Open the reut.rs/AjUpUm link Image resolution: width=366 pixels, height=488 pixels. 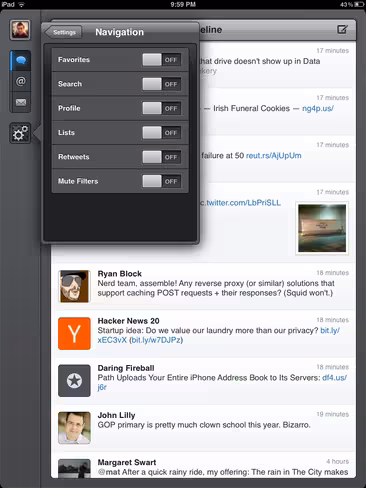(273, 156)
